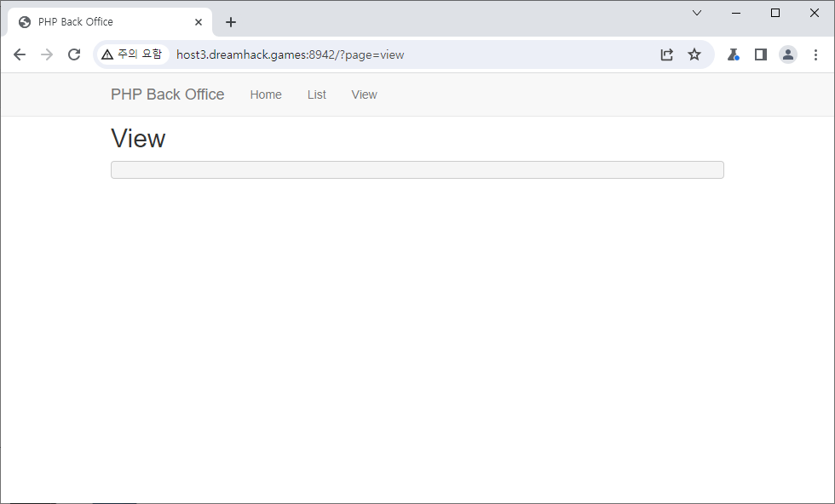Share this page using the share icon
Viewport: 835px width, 504px height.
click(667, 54)
